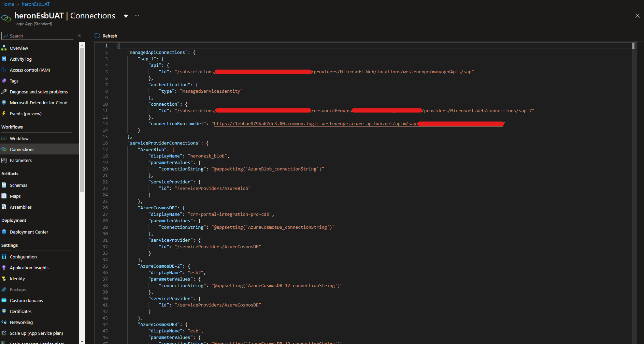Favorite the resource with the star icon
The image size is (644, 344).
pos(126,16)
